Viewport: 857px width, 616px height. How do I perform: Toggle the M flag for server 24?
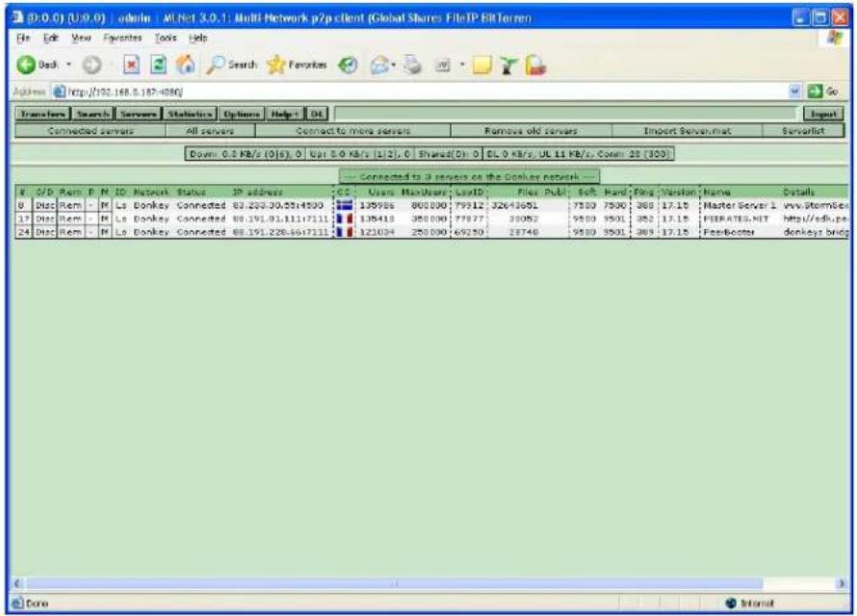click(x=105, y=232)
